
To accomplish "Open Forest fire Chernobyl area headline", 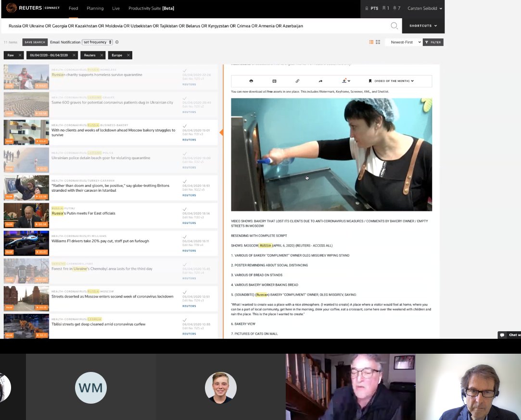I will [x=102, y=269].
